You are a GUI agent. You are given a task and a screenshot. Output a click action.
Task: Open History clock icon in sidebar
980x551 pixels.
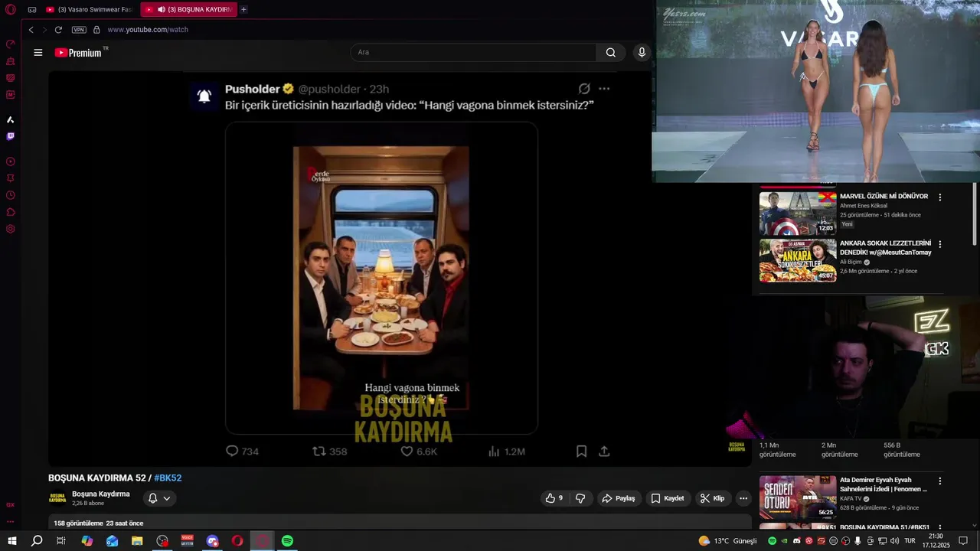click(11, 195)
